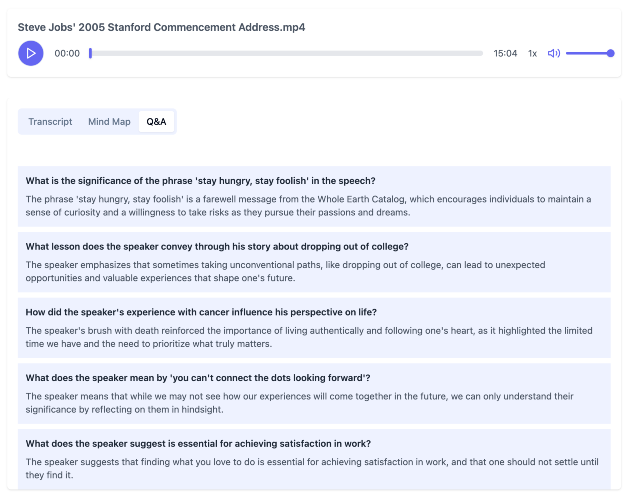
Task: Click the answer about reflecting in hindsight
Action: coord(300,403)
